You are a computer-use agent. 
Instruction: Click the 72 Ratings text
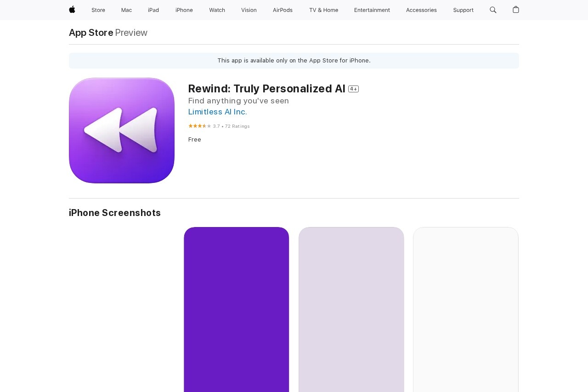(237, 126)
